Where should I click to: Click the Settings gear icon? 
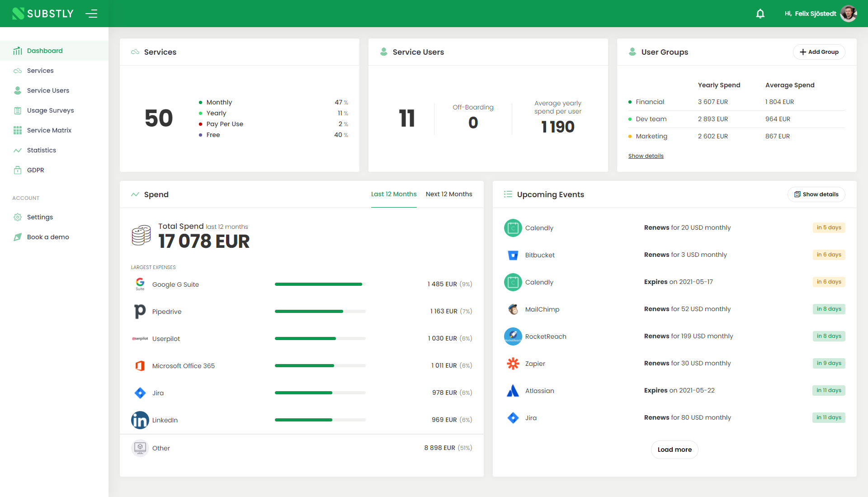tap(18, 217)
